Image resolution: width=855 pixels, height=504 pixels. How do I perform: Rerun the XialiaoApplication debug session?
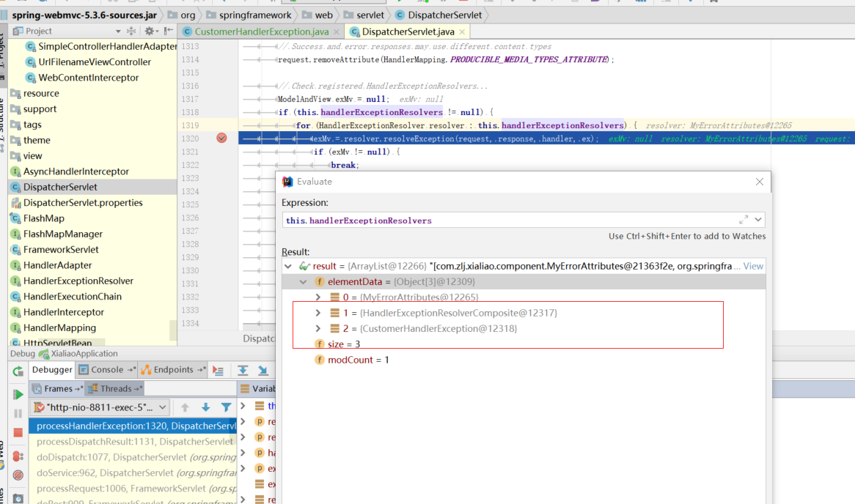coord(18,371)
